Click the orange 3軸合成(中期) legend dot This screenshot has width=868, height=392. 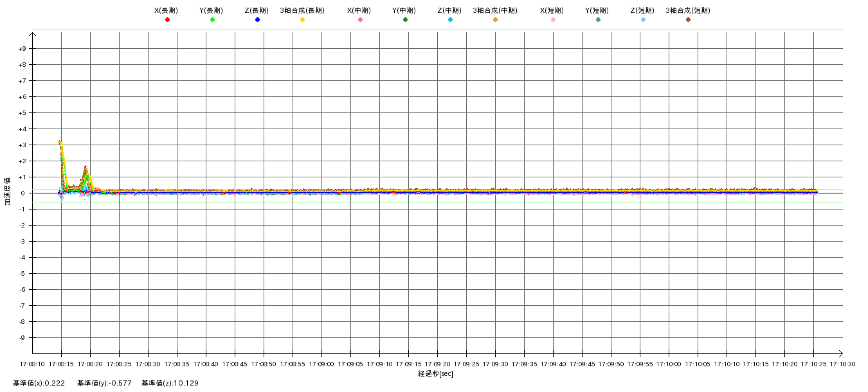pyautogui.click(x=495, y=20)
